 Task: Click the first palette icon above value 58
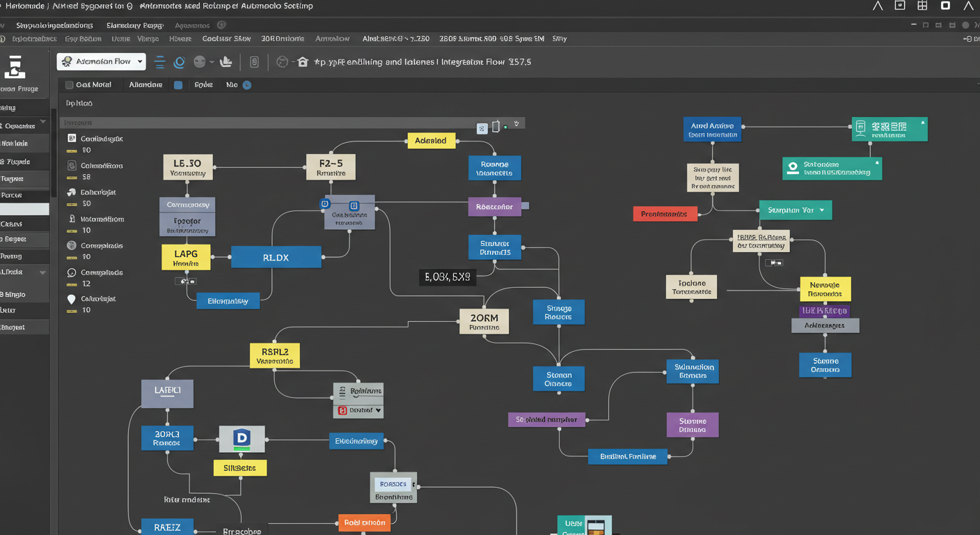[72, 139]
